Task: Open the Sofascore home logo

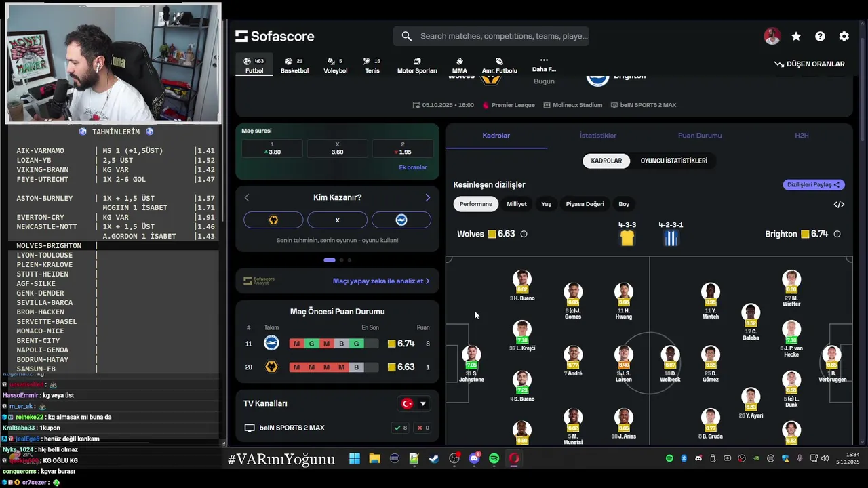Action: point(275,36)
